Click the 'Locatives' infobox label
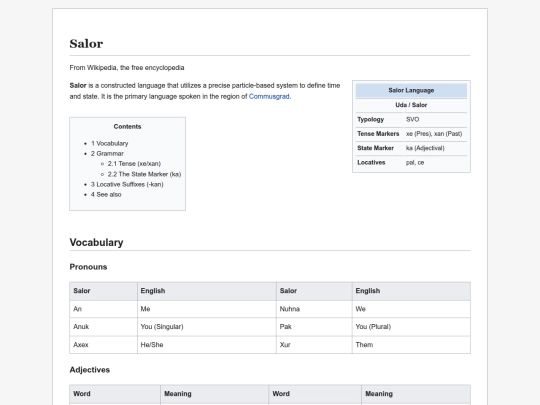The image size is (540, 405). [371, 163]
